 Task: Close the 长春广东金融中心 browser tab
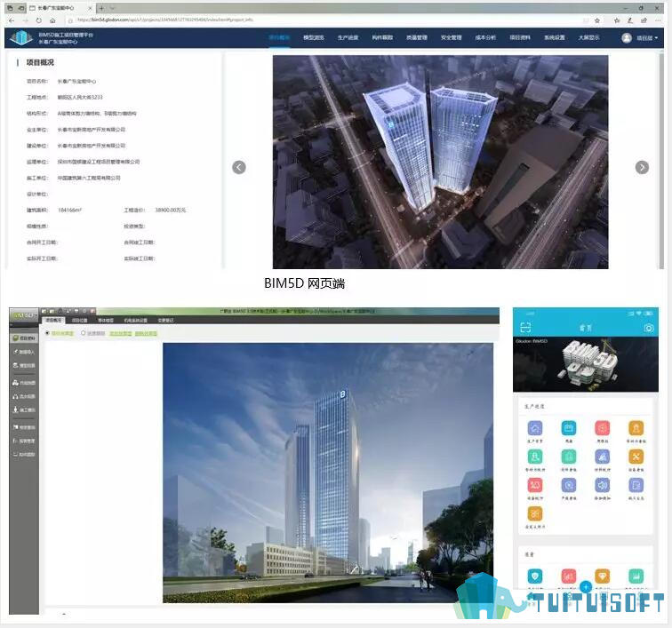point(91,8)
